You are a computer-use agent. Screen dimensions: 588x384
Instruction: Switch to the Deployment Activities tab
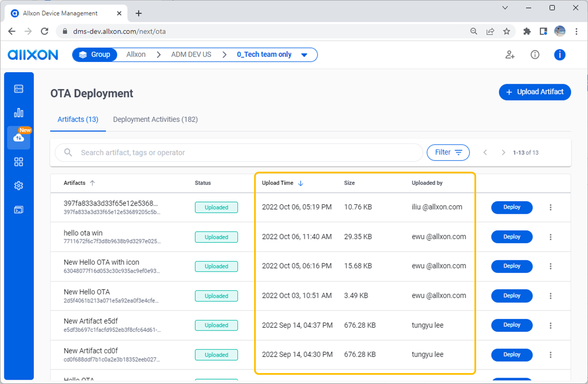[x=155, y=119]
